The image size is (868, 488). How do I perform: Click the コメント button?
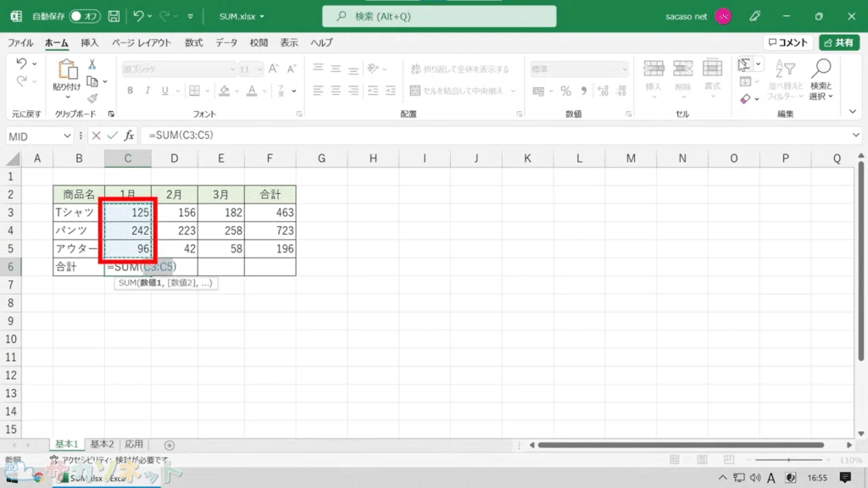point(788,42)
